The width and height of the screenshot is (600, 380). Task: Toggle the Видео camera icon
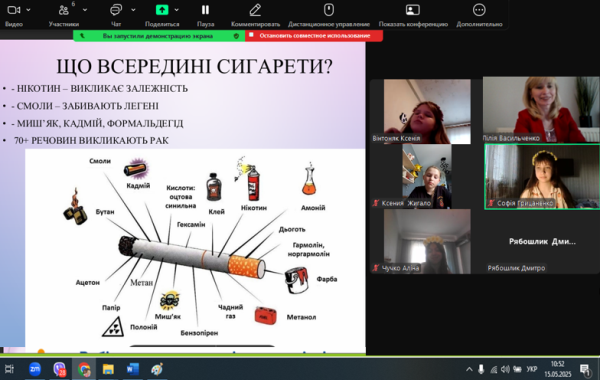[x=14, y=10]
